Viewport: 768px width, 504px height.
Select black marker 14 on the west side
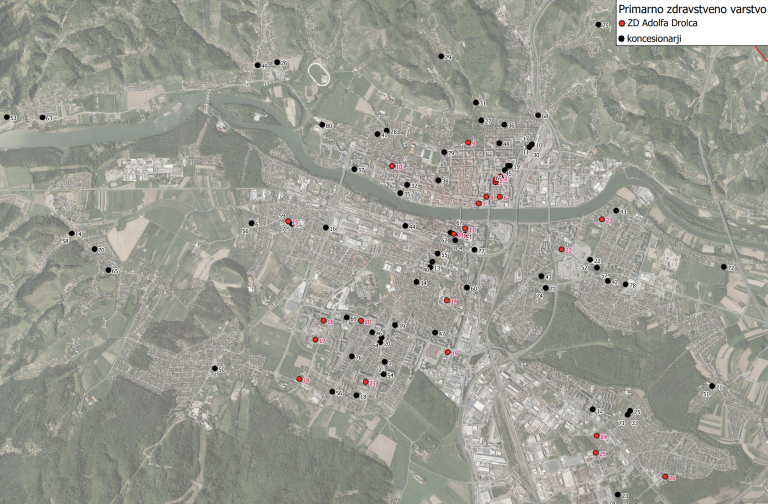click(x=72, y=234)
